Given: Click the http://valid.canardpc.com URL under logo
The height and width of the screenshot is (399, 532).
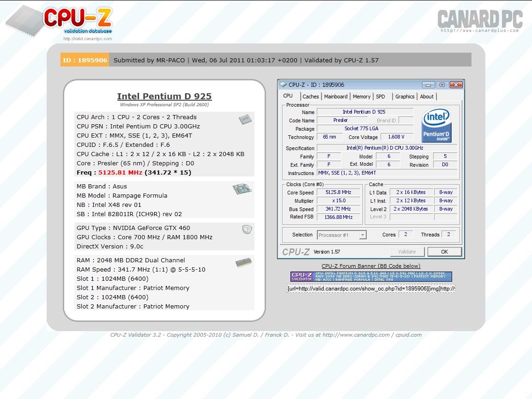Looking at the screenshot, I should click(88, 39).
